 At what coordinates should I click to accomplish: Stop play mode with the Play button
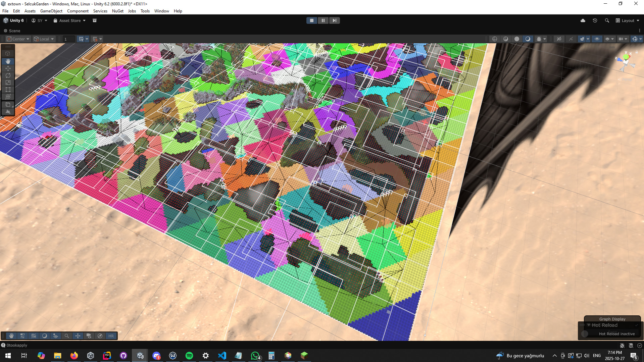tap(311, 20)
